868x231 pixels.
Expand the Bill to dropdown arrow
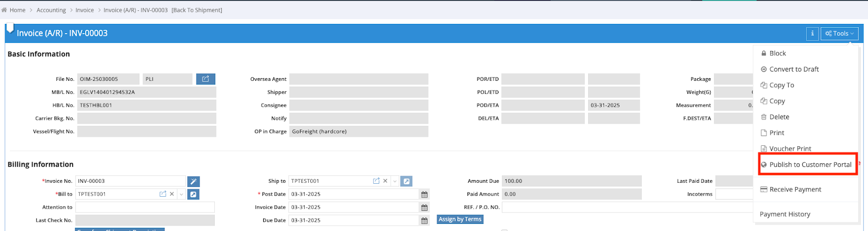pyautogui.click(x=181, y=194)
